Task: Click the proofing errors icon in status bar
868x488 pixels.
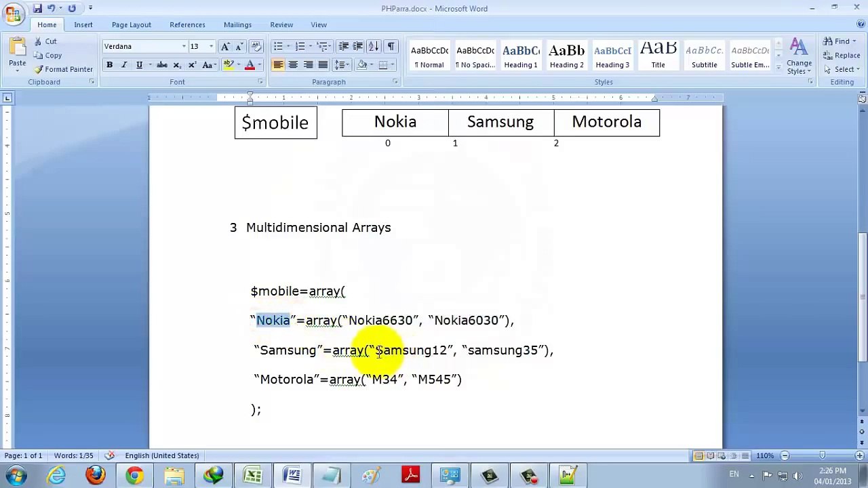Action: coord(109,455)
